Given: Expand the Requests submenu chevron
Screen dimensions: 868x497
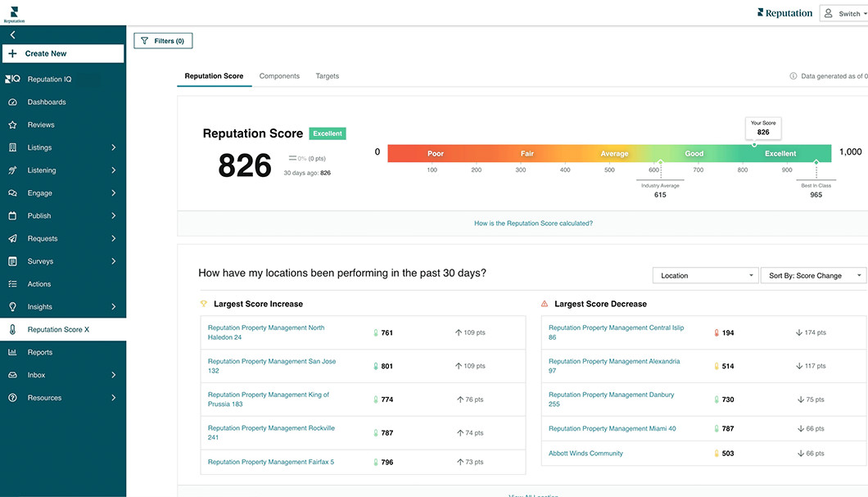Looking at the screenshot, I should [114, 238].
